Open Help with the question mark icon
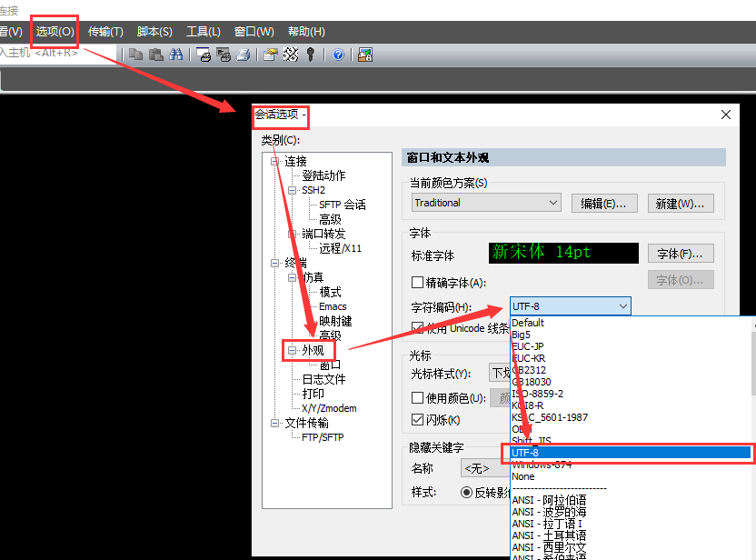 pyautogui.click(x=338, y=55)
